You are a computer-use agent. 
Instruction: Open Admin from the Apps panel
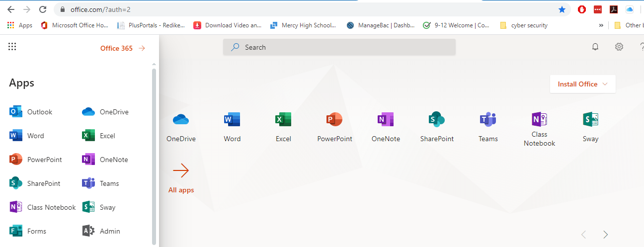click(101, 231)
